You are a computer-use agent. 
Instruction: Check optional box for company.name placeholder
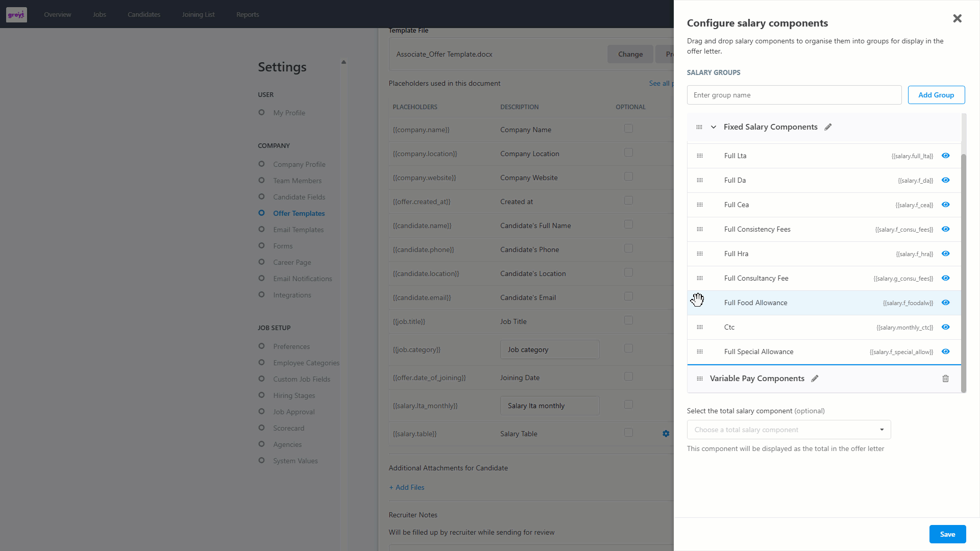point(628,129)
